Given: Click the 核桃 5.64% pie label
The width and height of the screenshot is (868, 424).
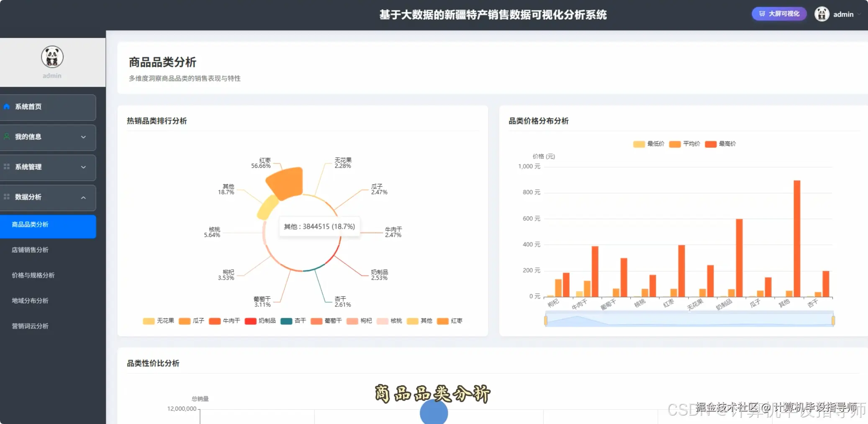Looking at the screenshot, I should pyautogui.click(x=212, y=232).
